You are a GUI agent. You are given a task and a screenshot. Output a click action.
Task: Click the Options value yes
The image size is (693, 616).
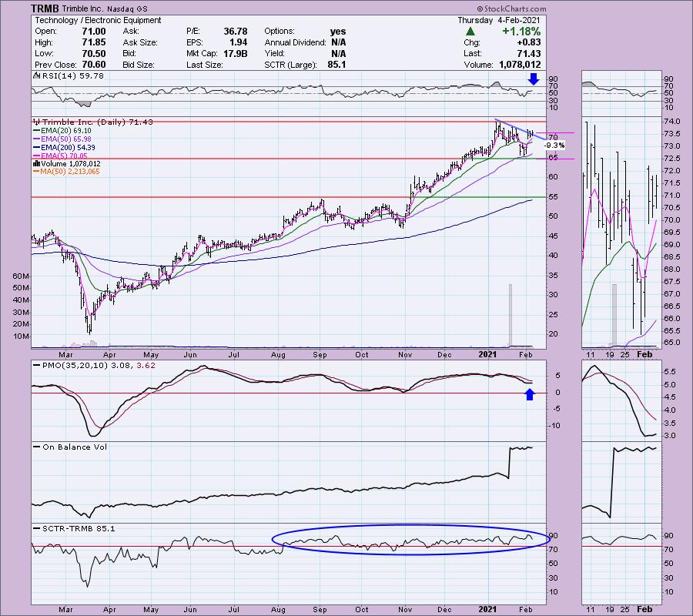pos(338,32)
